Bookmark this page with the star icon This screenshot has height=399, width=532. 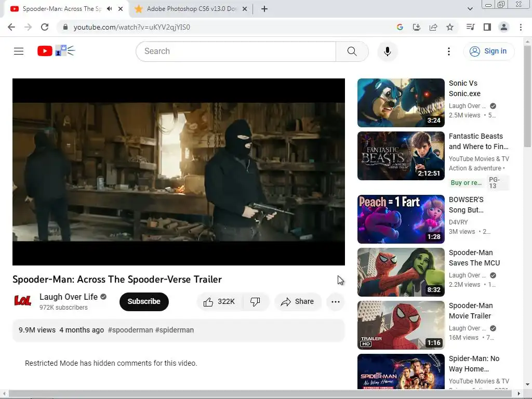[x=450, y=27]
